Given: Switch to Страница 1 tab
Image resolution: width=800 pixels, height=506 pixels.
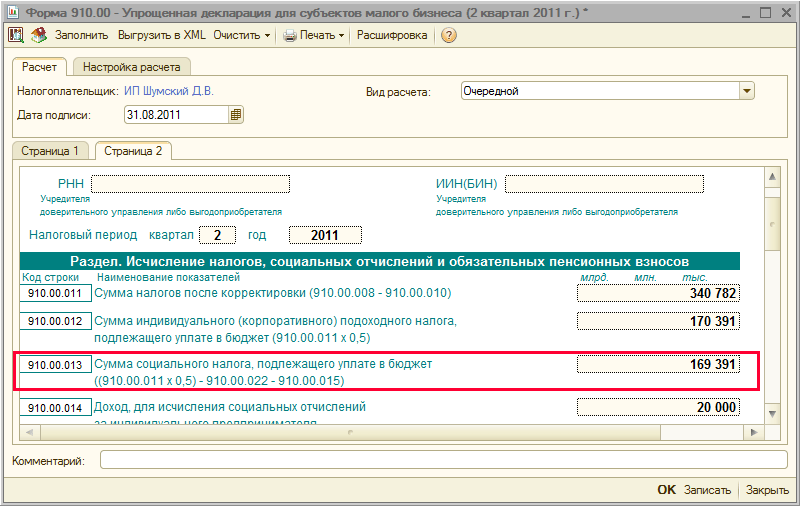Looking at the screenshot, I should [x=50, y=151].
